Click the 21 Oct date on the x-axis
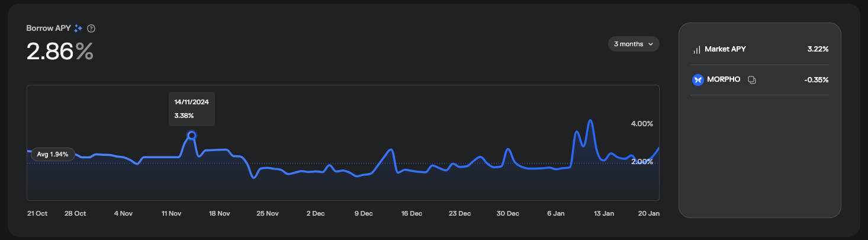 click(37, 213)
